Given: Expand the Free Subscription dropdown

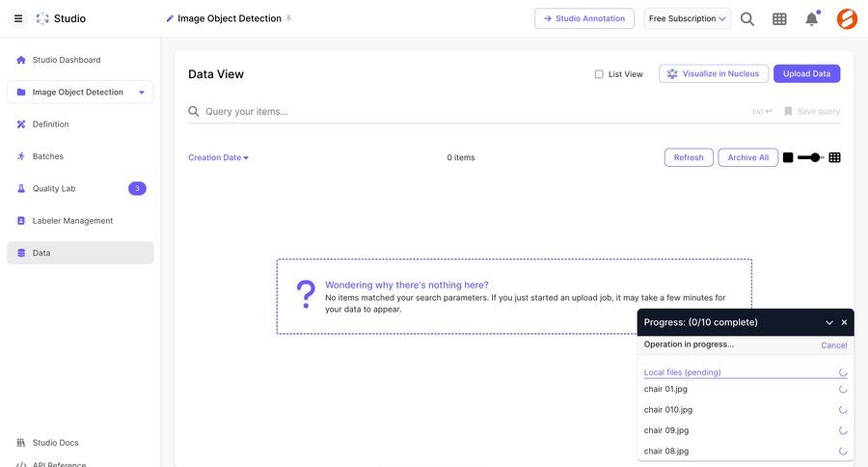Looking at the screenshot, I should 687,18.
